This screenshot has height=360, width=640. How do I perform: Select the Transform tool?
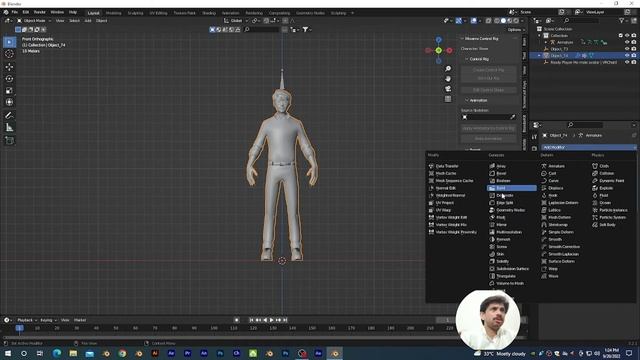pos(9,102)
